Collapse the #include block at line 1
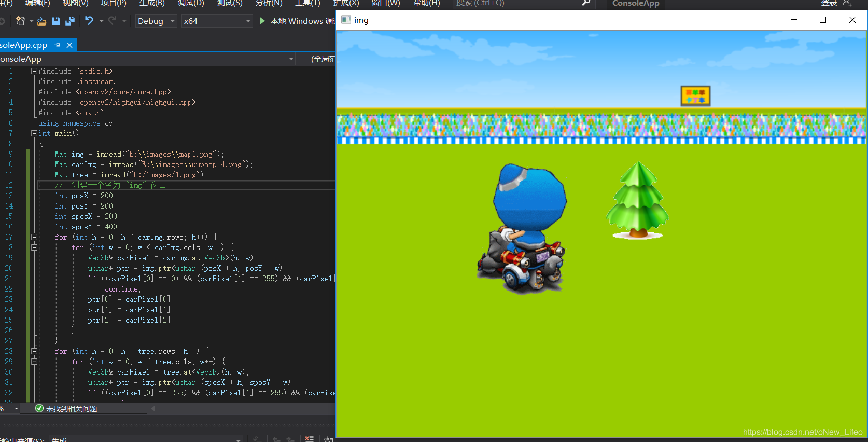 (x=34, y=71)
